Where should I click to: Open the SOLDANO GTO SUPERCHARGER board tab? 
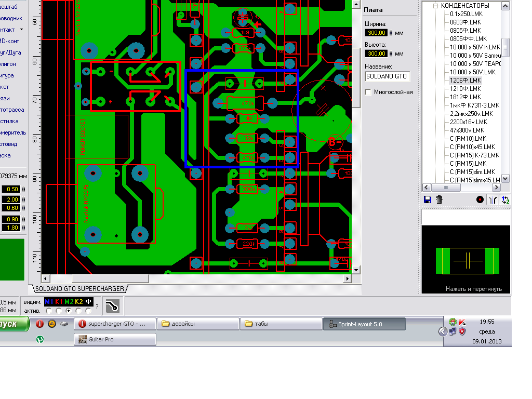click(79, 289)
